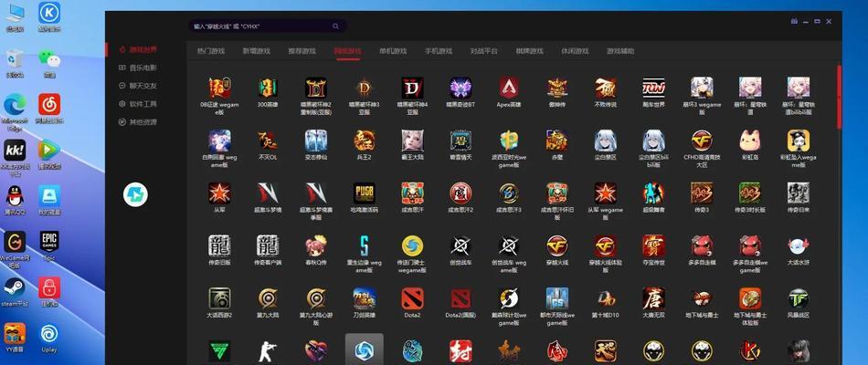Open 聊天交友 in the sidebar

(138, 86)
